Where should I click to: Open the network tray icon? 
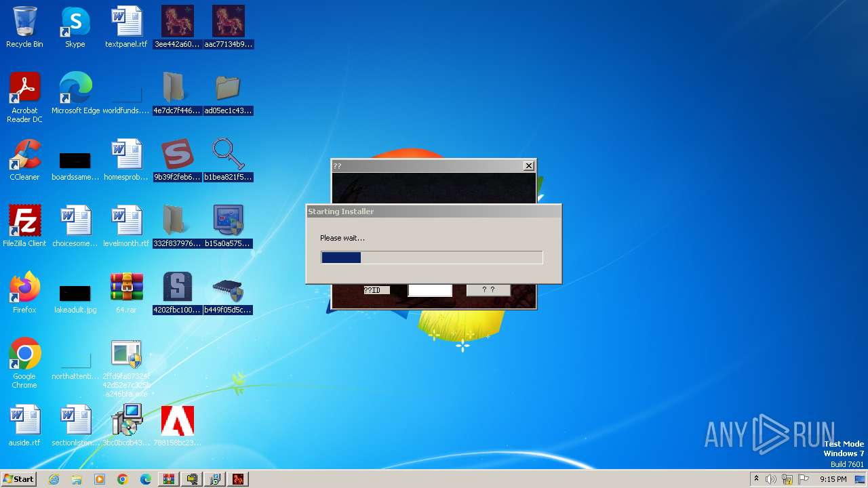point(787,479)
